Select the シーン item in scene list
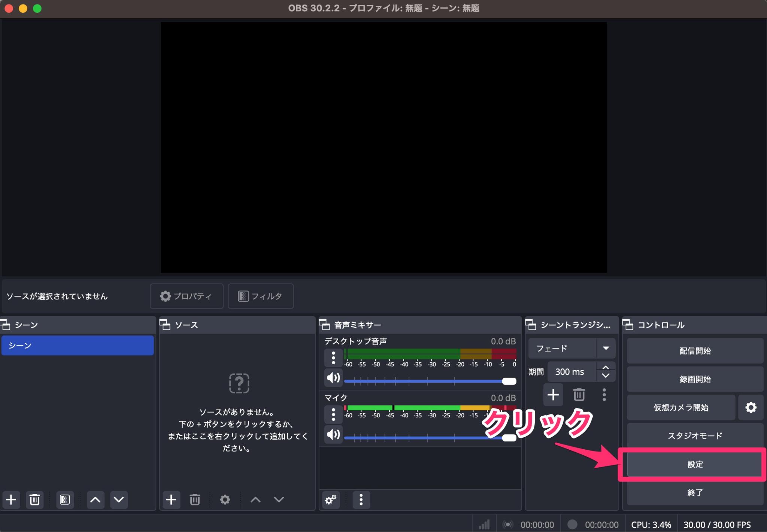The width and height of the screenshot is (767, 532). pos(78,345)
